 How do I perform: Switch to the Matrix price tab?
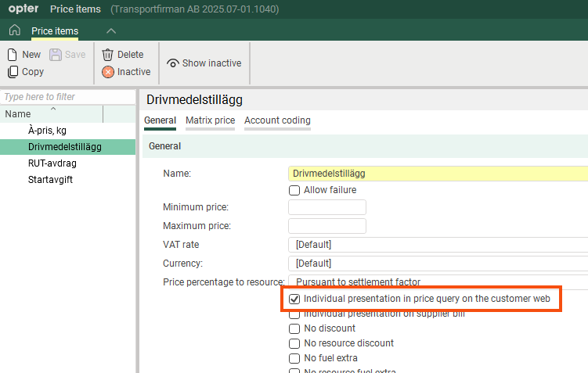click(x=210, y=120)
